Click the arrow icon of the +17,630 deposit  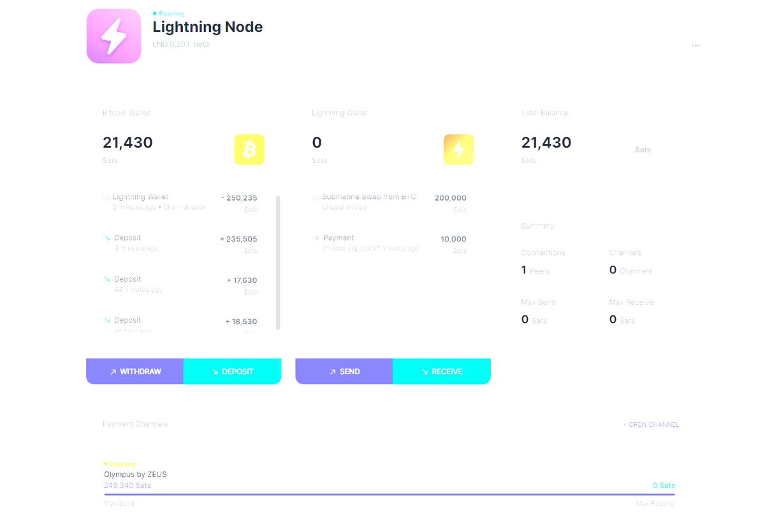pos(107,280)
